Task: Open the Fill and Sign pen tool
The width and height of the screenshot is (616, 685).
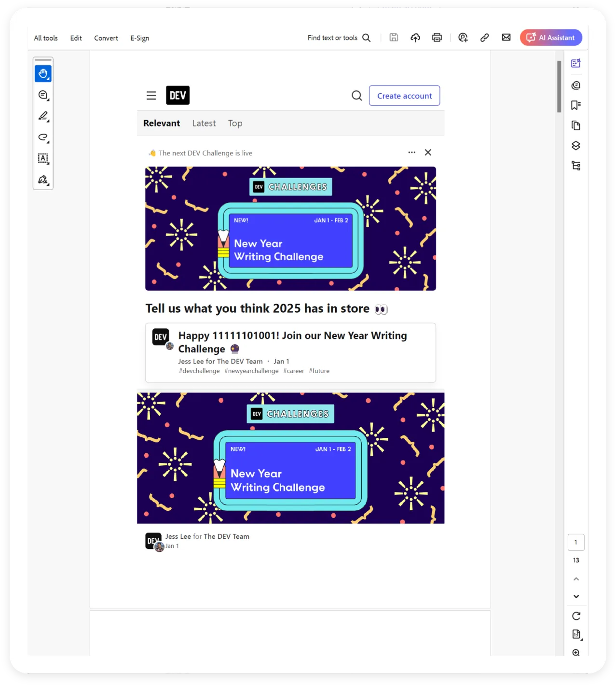Action: tap(43, 180)
